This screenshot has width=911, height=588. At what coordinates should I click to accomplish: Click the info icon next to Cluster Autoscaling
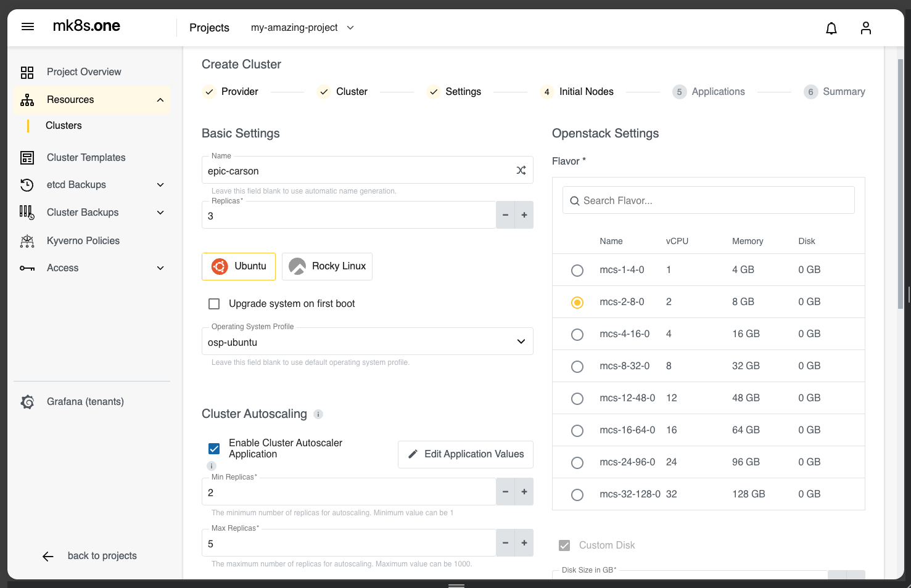(318, 414)
